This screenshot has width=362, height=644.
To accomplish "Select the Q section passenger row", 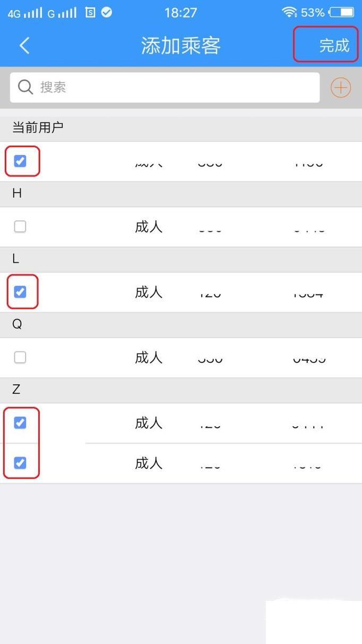I will 181,358.
